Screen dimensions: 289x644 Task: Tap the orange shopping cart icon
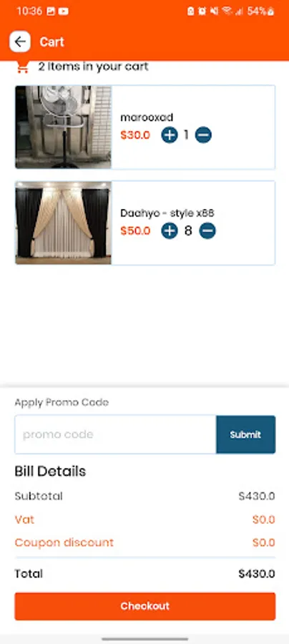[x=23, y=67]
